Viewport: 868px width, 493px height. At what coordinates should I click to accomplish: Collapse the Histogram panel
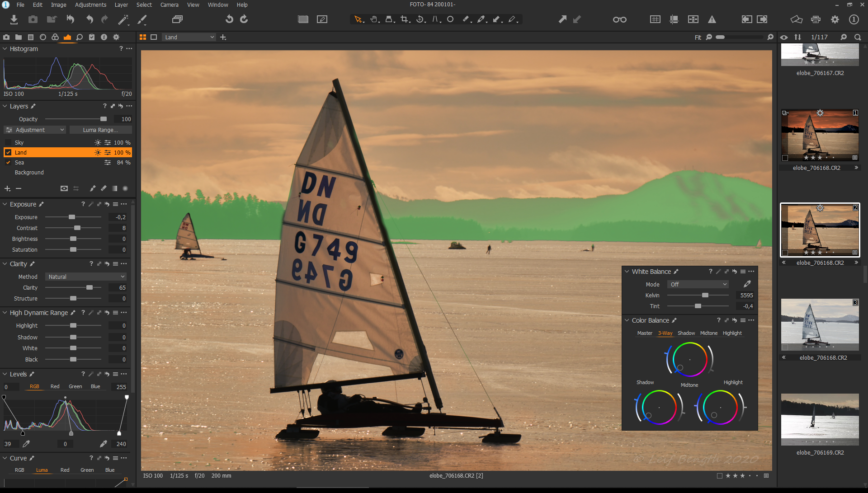pos(5,49)
